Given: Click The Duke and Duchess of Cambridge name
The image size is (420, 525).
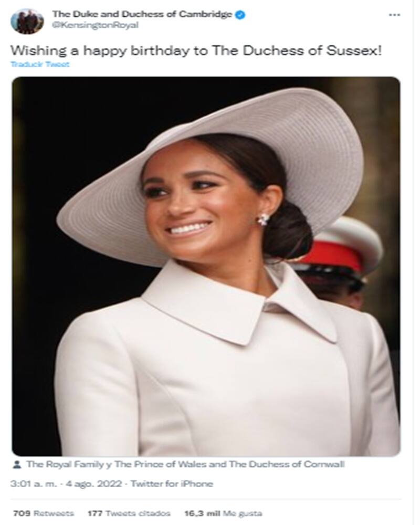Looking at the screenshot, I should pos(142,14).
